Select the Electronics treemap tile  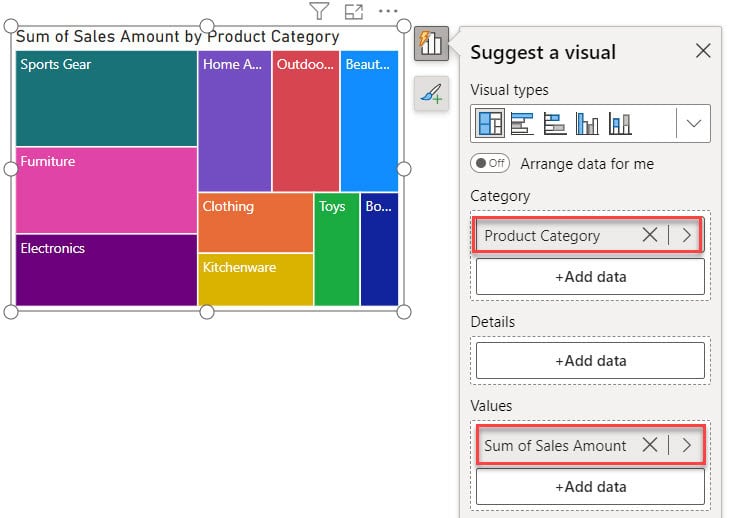[x=106, y=270]
